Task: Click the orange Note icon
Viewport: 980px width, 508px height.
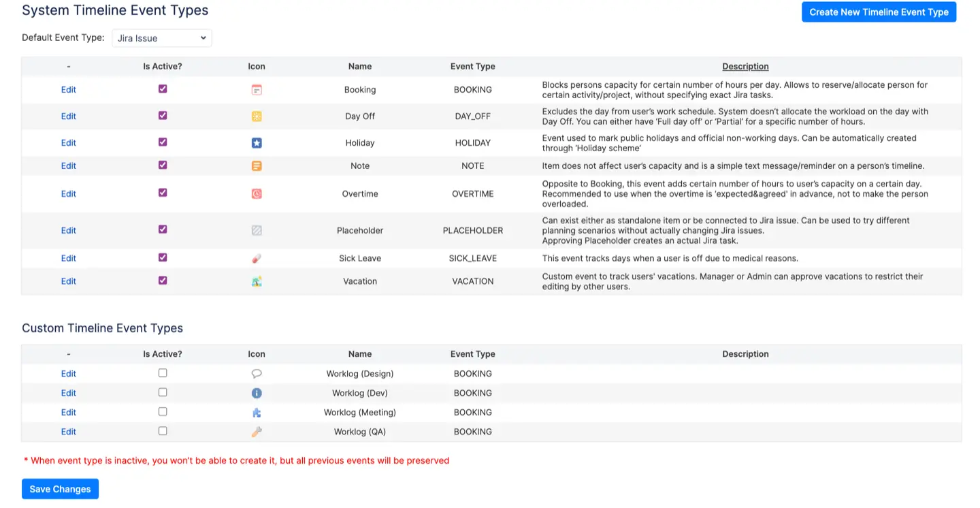Action: click(257, 166)
